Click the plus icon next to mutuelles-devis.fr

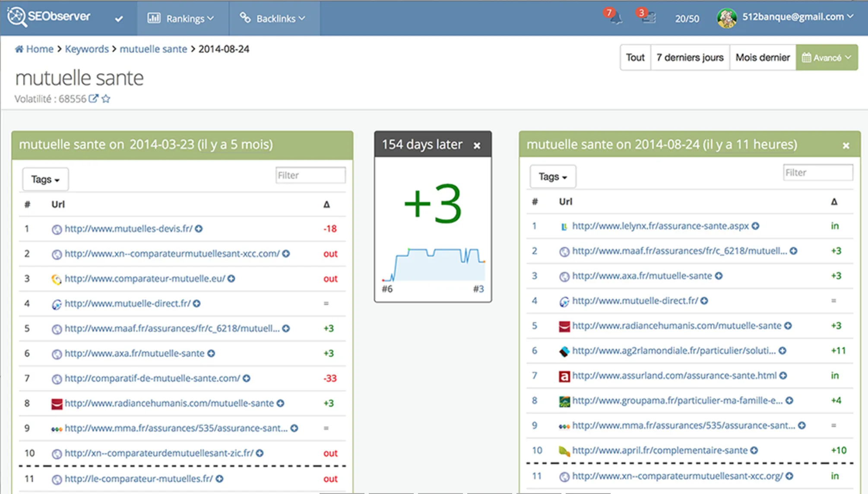pos(199,229)
